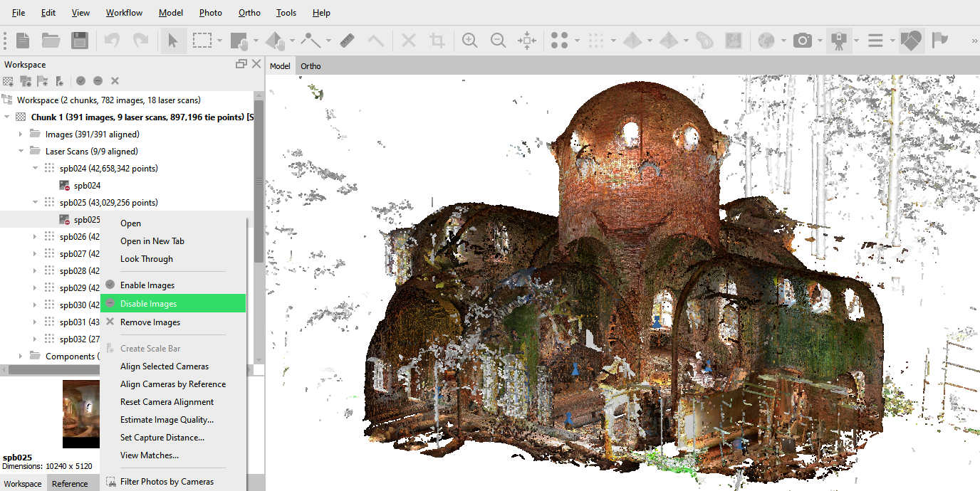The image size is (980, 491).
Task: Toggle the Show Shapes toolbar button
Action: coord(911,41)
